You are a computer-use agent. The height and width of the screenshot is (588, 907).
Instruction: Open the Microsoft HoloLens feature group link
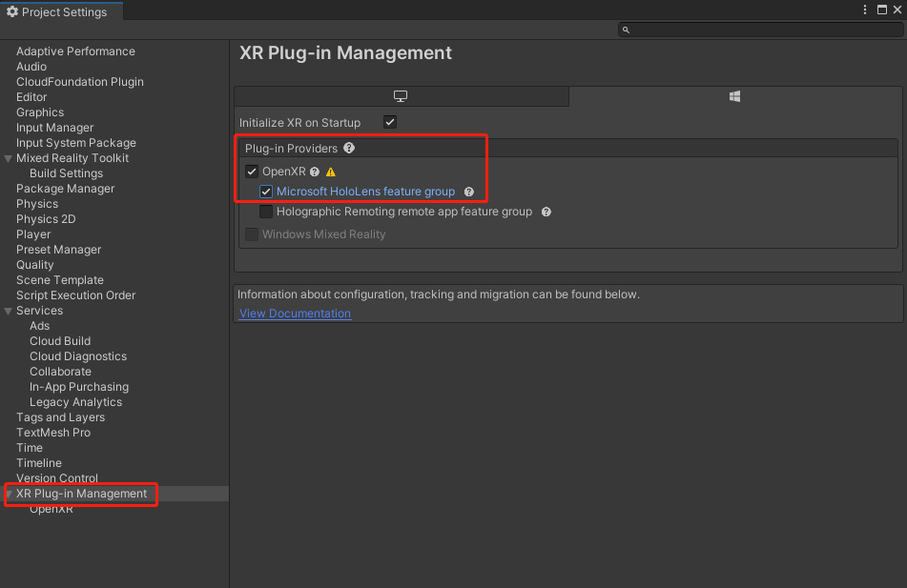click(365, 192)
